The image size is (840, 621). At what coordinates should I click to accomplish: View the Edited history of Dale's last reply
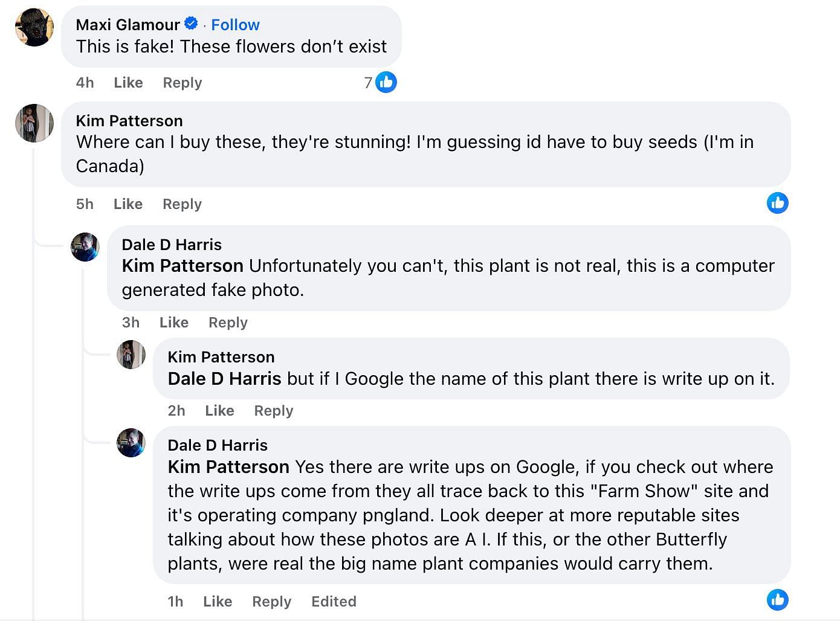coord(334,602)
